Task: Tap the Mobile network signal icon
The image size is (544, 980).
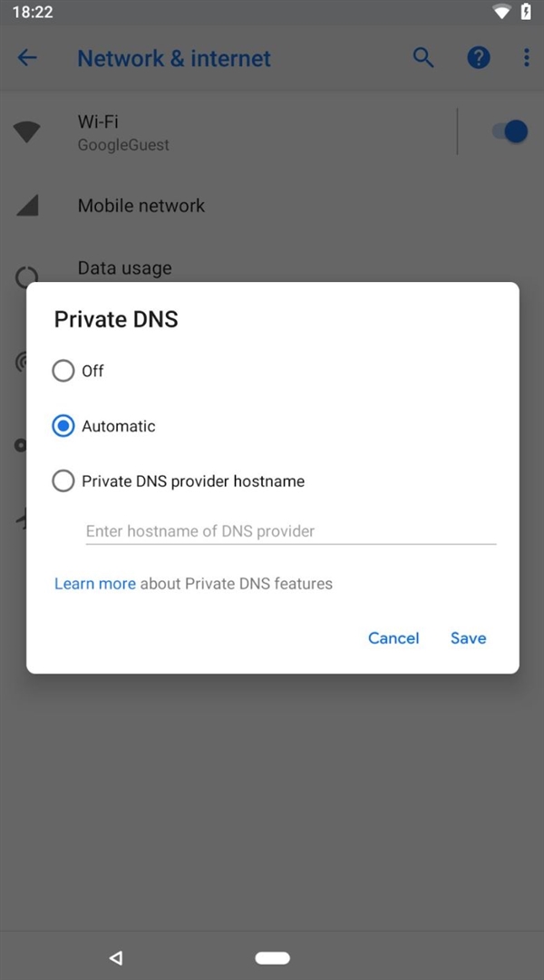Action: click(x=27, y=206)
